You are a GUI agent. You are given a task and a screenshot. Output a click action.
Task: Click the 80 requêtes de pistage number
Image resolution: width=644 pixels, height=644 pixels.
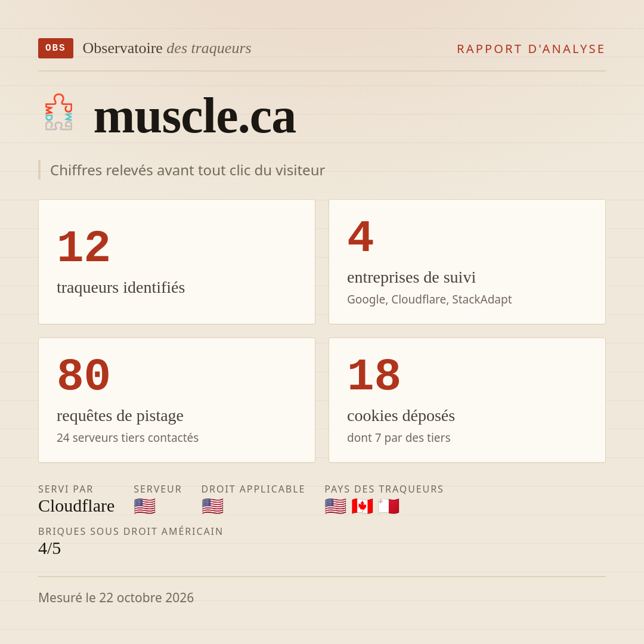point(83,375)
